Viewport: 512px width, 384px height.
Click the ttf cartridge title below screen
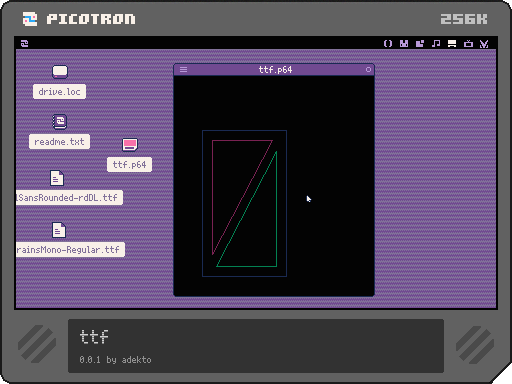point(94,337)
